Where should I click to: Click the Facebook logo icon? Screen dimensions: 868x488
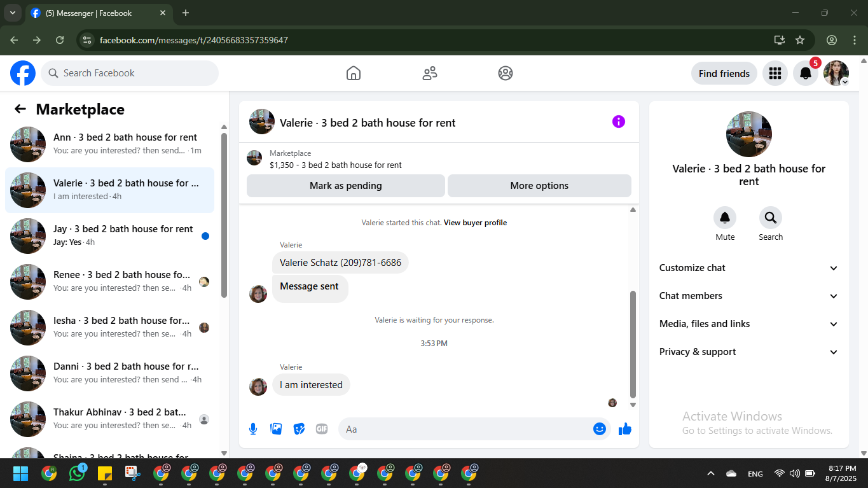pos(23,73)
